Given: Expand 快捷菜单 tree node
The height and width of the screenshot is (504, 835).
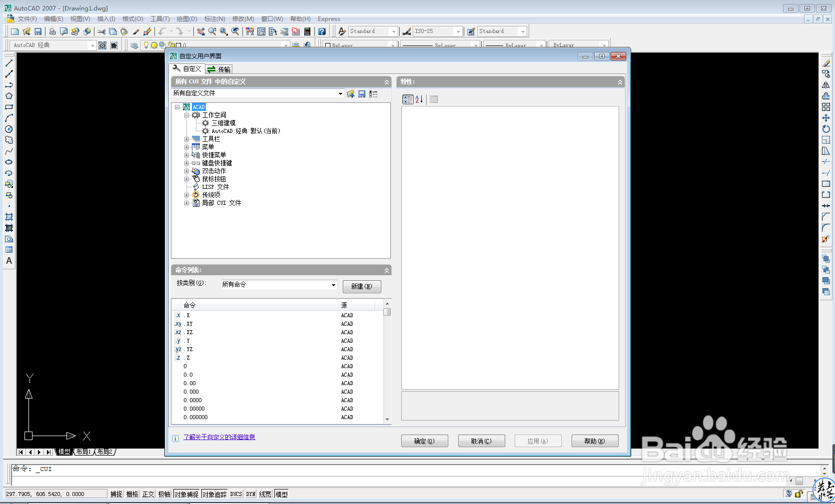Looking at the screenshot, I should tap(186, 155).
